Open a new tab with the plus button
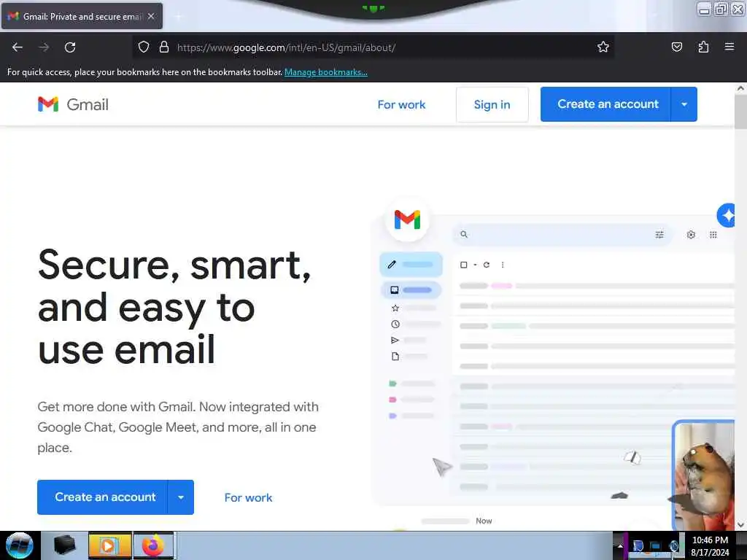This screenshot has height=560, width=747. pos(178,17)
